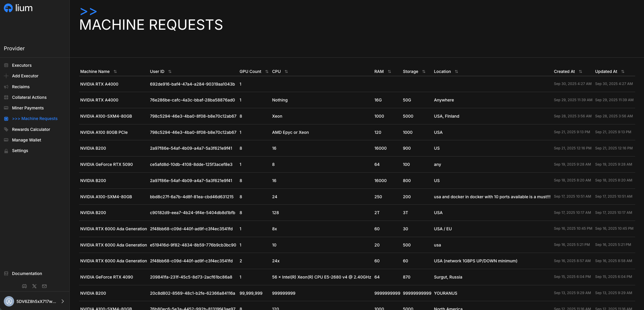Expand the account wallet chevron
Screen dimensions: 644x310
[63, 301]
